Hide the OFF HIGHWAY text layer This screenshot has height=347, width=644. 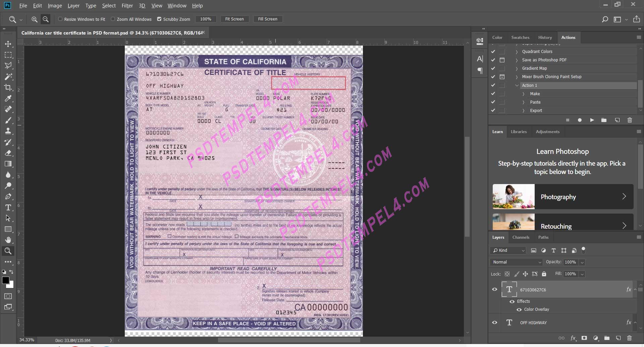click(x=494, y=323)
